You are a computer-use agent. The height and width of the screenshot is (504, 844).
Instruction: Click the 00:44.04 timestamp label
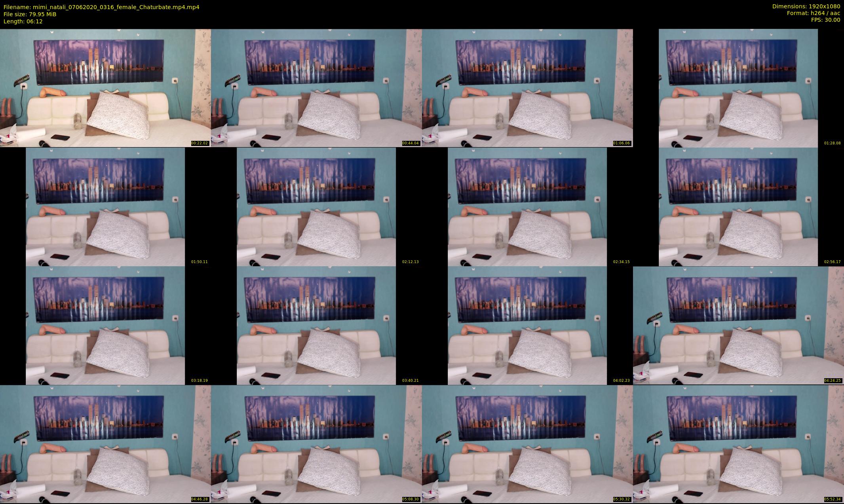tap(411, 143)
